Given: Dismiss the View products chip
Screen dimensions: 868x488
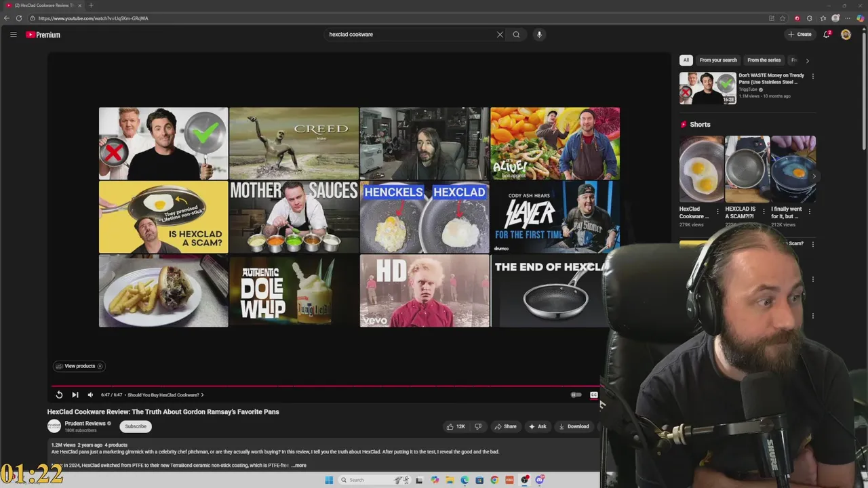Looking at the screenshot, I should pyautogui.click(x=100, y=366).
